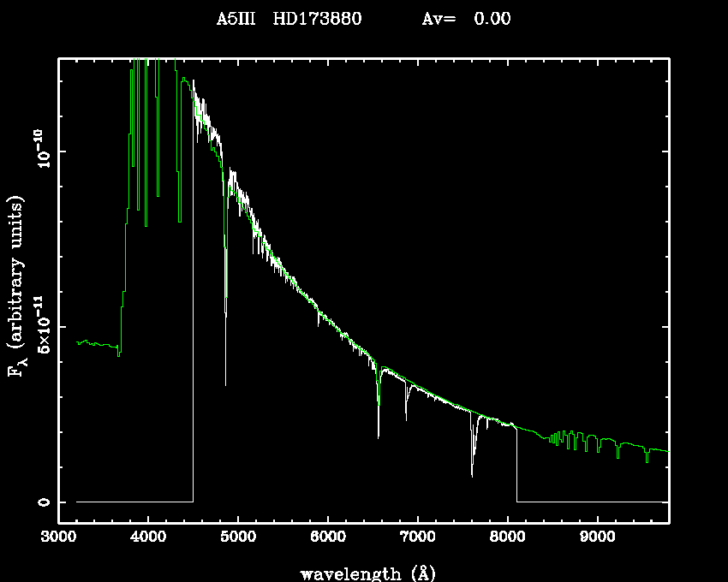Screen dimensions: 728x582
Task: Click the Av= 0.00 extinction value
Action: 466,19
